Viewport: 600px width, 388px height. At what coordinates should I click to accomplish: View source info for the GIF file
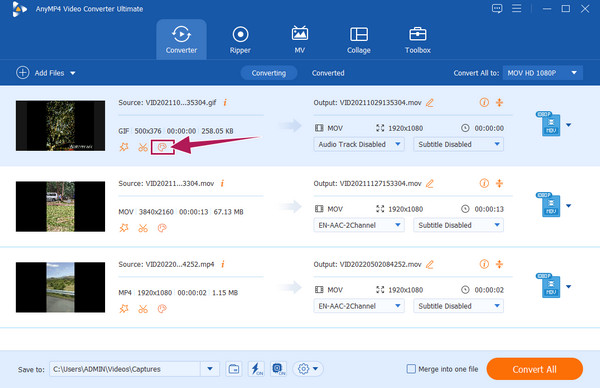(x=225, y=102)
